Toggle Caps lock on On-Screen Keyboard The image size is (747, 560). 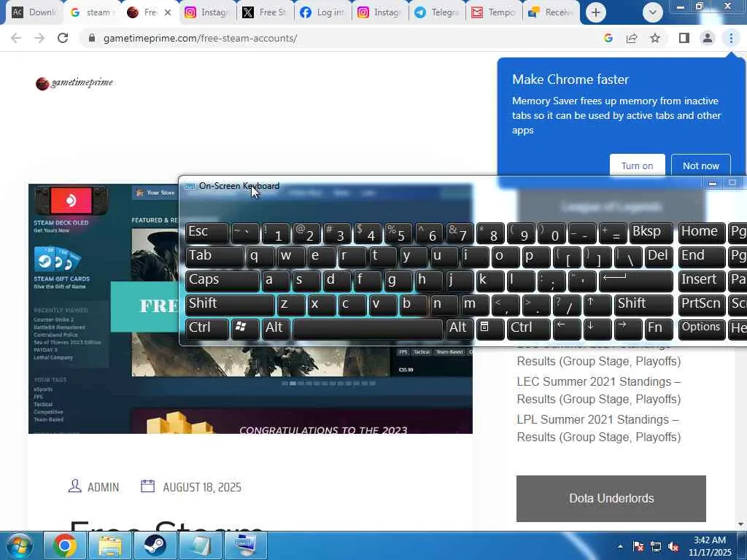point(222,281)
